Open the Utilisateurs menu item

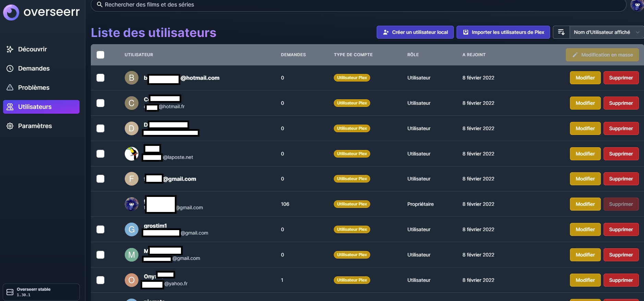click(41, 107)
